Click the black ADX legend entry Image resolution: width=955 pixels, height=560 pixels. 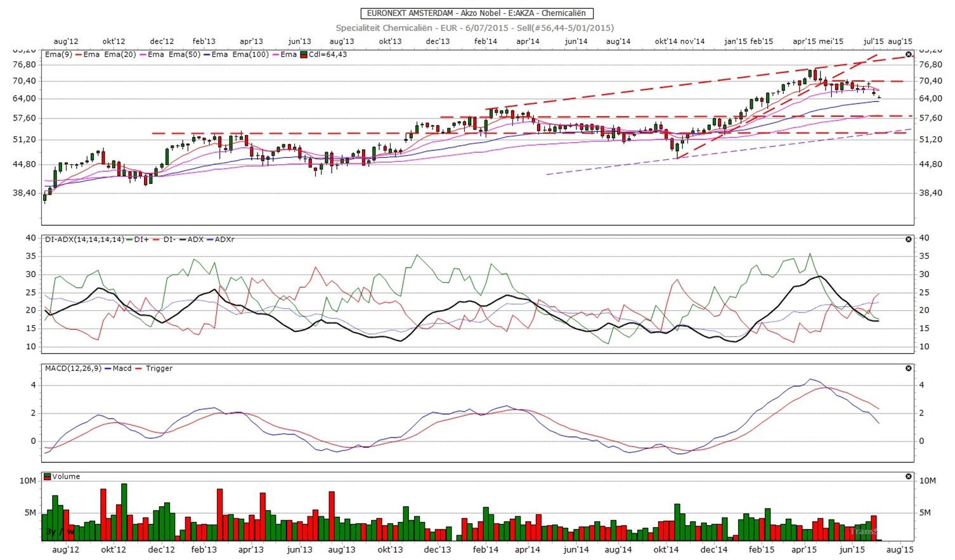point(191,240)
